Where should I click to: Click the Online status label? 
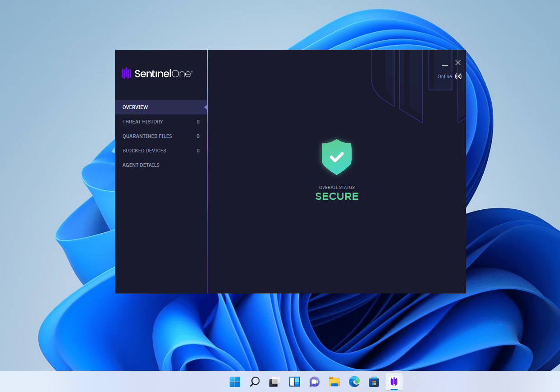(x=445, y=76)
